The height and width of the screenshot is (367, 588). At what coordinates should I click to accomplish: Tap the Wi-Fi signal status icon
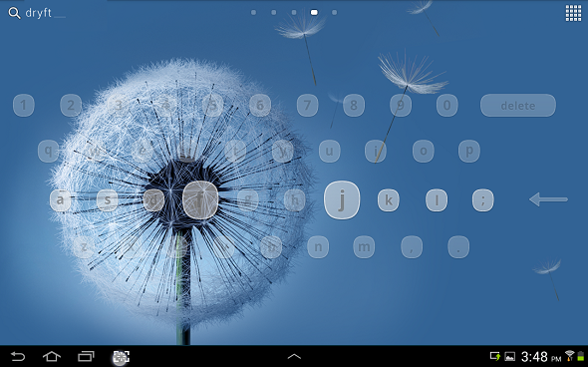(570, 356)
